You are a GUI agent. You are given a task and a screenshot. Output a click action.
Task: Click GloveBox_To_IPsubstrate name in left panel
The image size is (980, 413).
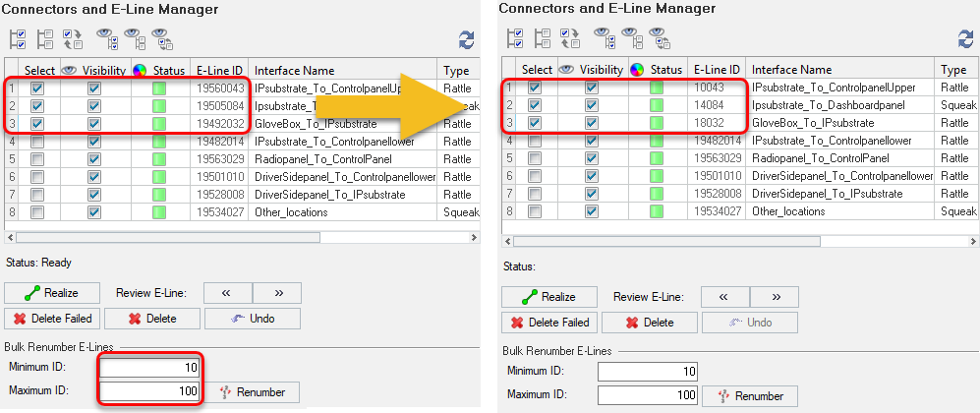[x=316, y=124]
